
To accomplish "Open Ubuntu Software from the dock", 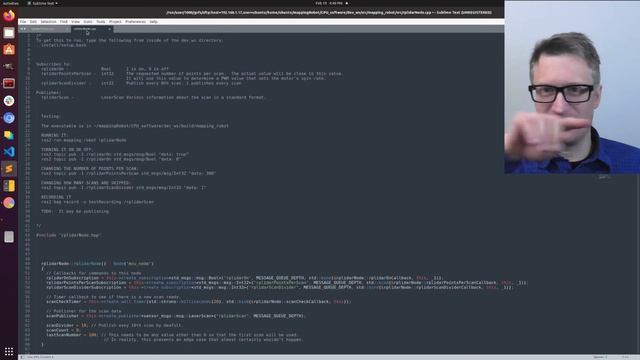I will (9, 49).
